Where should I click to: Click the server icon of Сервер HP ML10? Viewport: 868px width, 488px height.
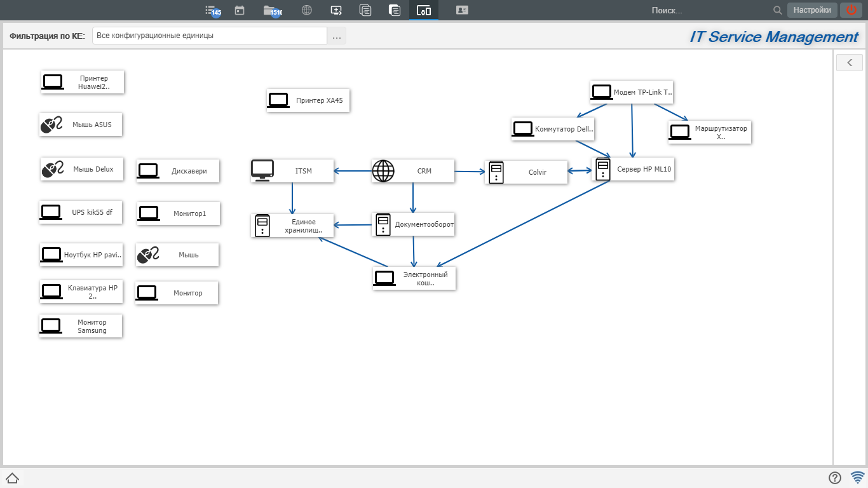(603, 169)
